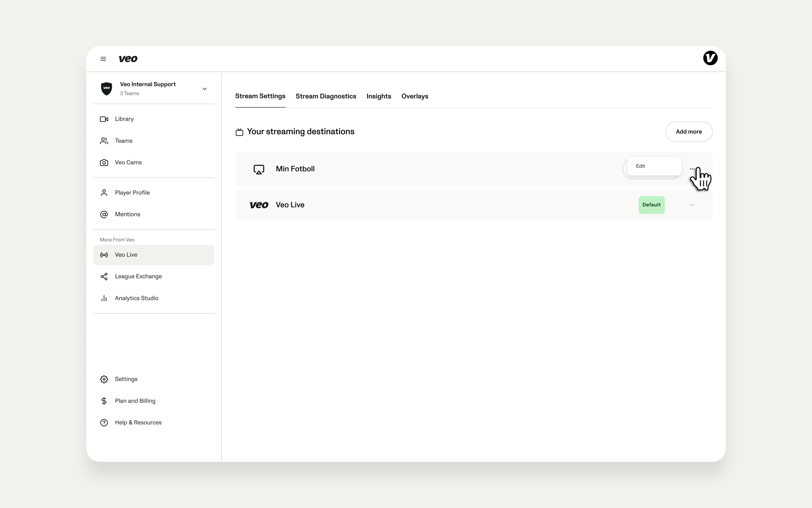Open the Veo Live row options menu

pos(692,205)
